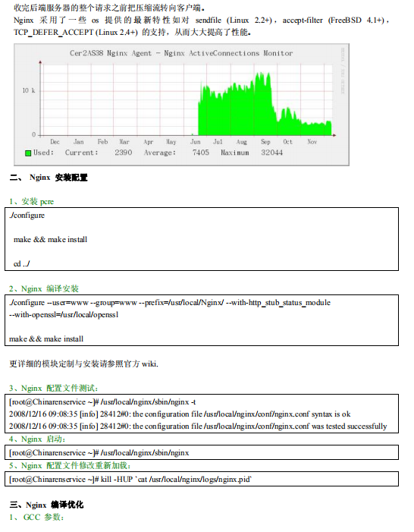Click the '/usr/local/nginx/sbin/nginx -t' command line
414x532 pixels.
[102, 402]
